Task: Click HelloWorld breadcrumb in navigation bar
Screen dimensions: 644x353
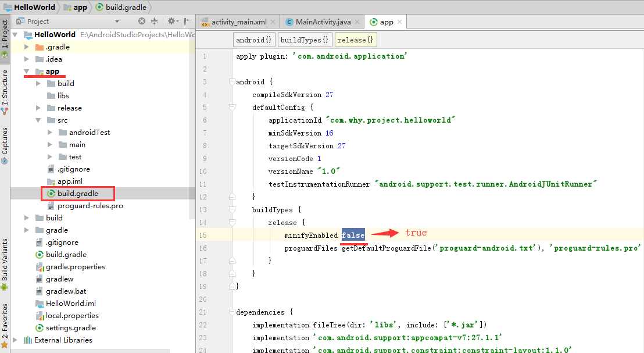Action: (x=29, y=7)
